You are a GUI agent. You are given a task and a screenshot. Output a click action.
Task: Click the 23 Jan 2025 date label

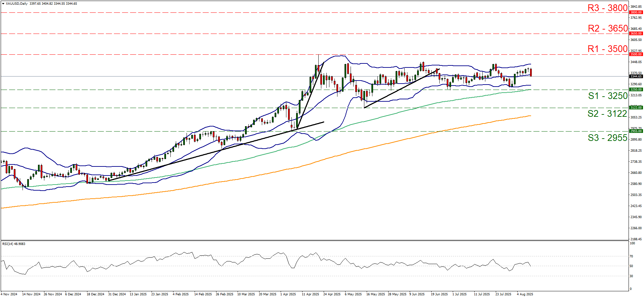click(x=160, y=294)
